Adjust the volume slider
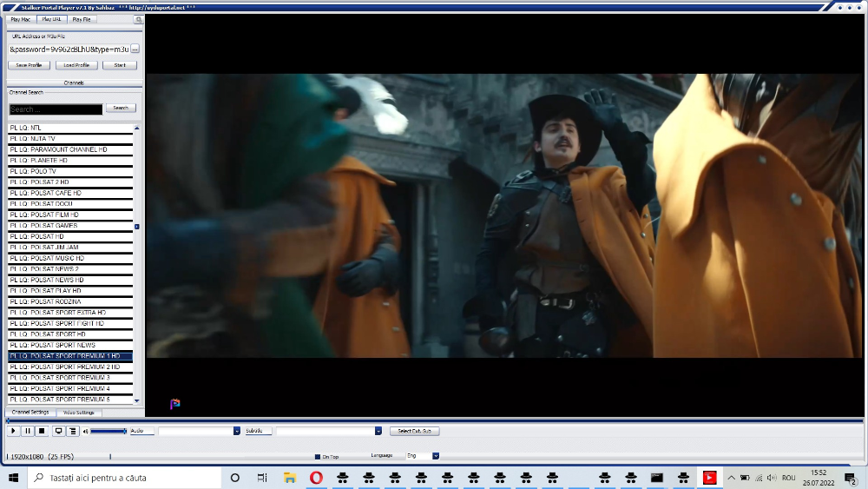 [x=108, y=431]
